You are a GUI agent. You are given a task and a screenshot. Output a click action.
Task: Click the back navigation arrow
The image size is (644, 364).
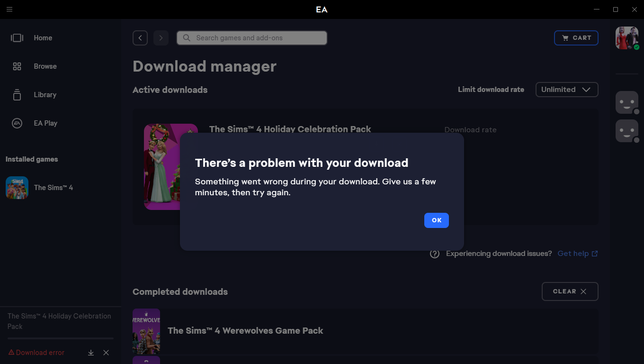pyautogui.click(x=140, y=38)
